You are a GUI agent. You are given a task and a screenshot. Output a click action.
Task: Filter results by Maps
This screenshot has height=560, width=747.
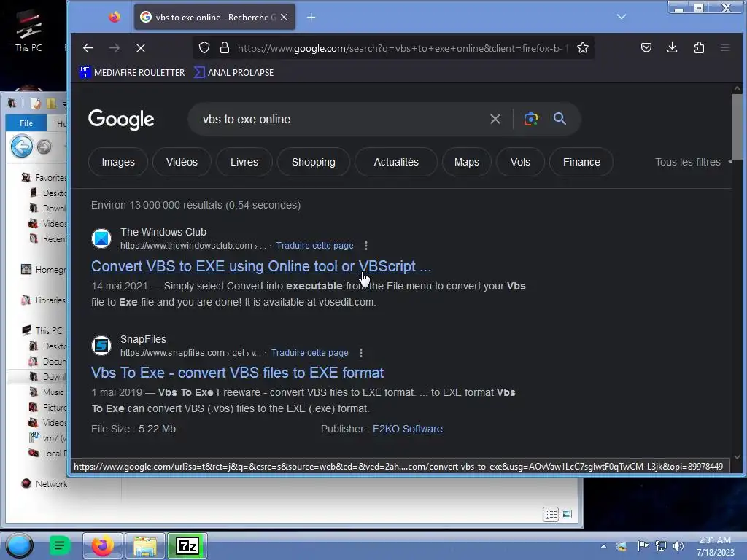click(x=466, y=162)
